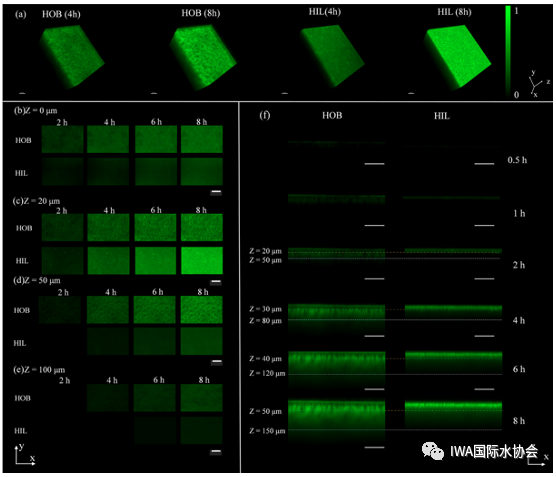
Task: Click the WeChat logo icon in watermark
Action: tap(433, 451)
